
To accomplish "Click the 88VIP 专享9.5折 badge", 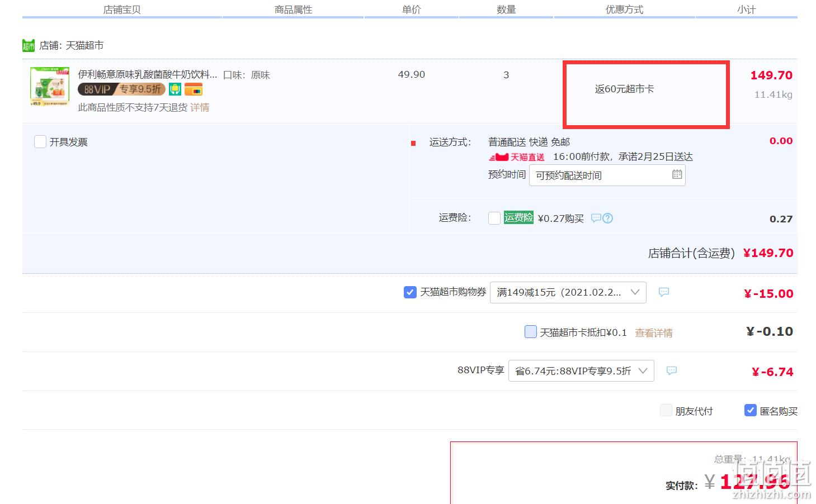I will click(121, 89).
